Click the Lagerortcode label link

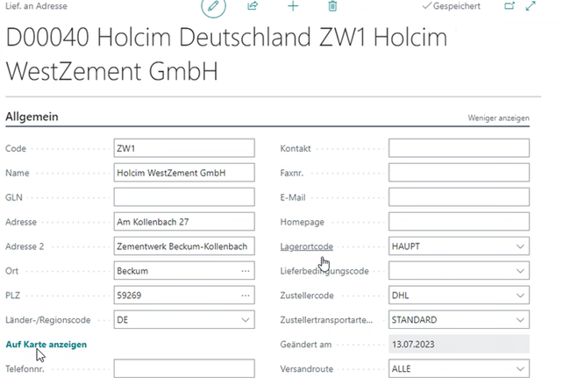307,246
